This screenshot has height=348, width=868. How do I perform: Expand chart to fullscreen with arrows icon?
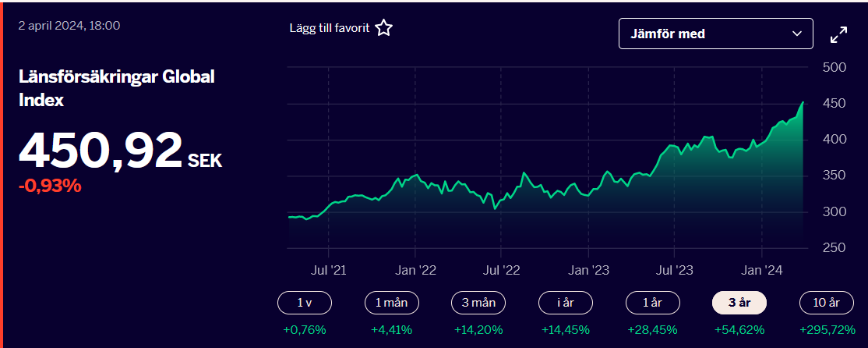839,34
